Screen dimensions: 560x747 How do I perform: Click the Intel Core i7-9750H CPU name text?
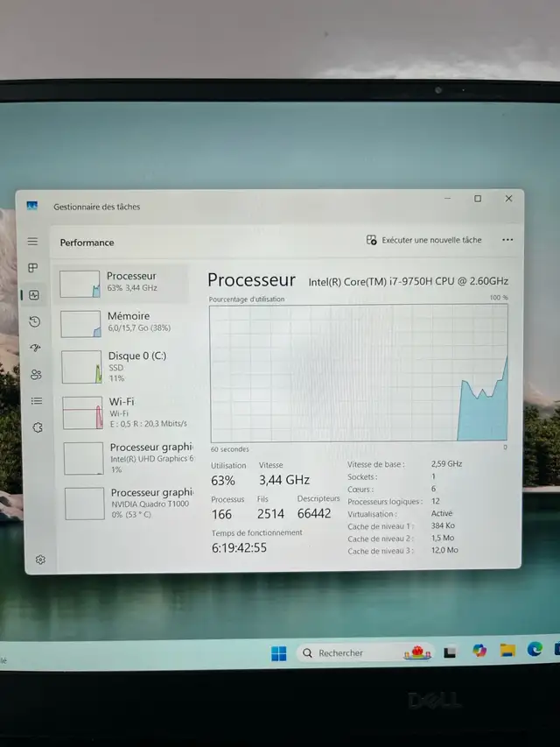[x=408, y=282]
